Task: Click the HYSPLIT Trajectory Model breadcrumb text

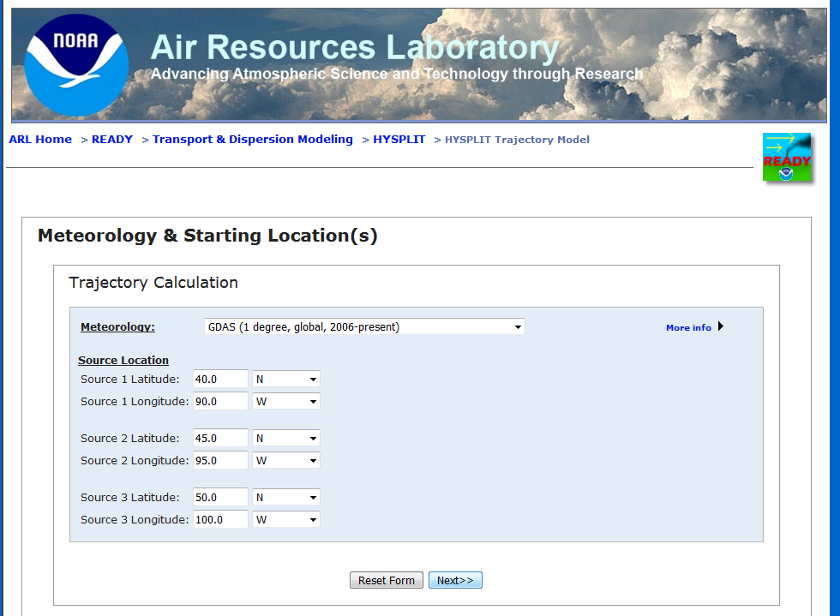Action: (x=517, y=140)
